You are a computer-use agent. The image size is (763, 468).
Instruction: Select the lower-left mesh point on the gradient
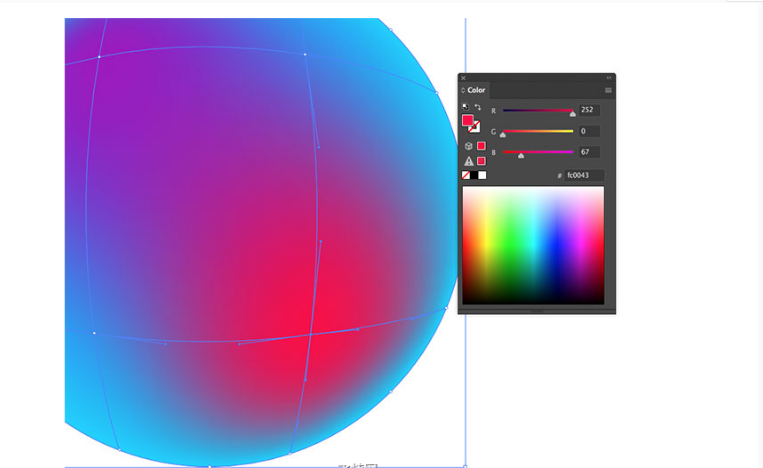[x=94, y=333]
